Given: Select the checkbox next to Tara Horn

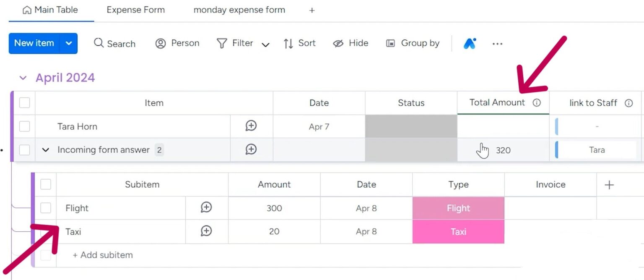Looking at the screenshot, I should [x=24, y=126].
